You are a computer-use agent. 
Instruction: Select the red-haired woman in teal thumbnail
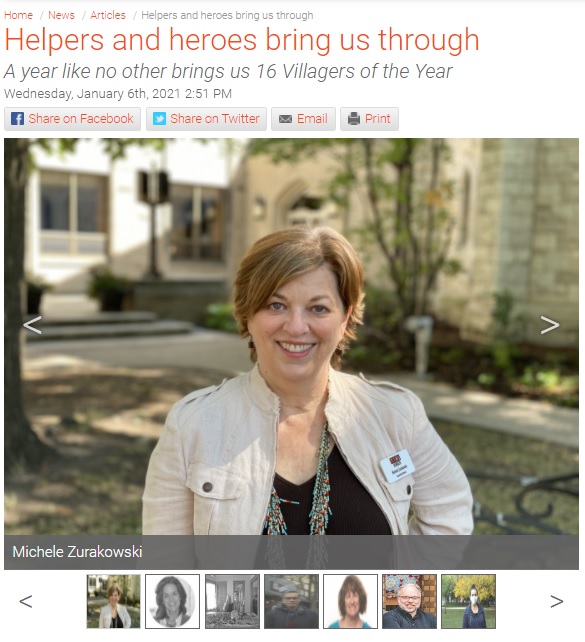350,601
